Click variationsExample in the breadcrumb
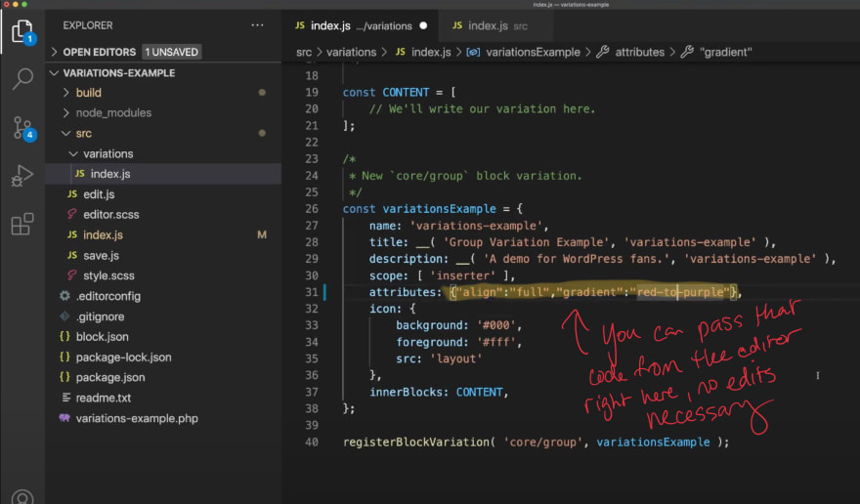The height and width of the screenshot is (504, 860). click(x=533, y=52)
